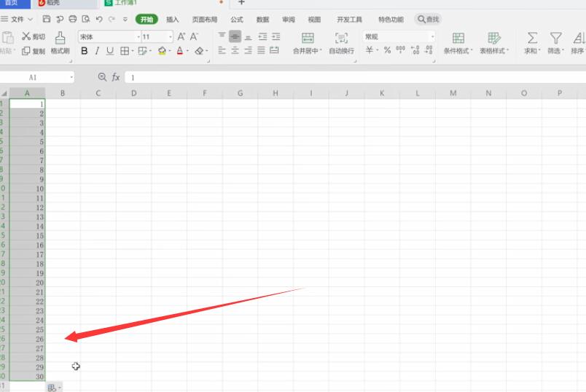Align text right

coord(248,50)
